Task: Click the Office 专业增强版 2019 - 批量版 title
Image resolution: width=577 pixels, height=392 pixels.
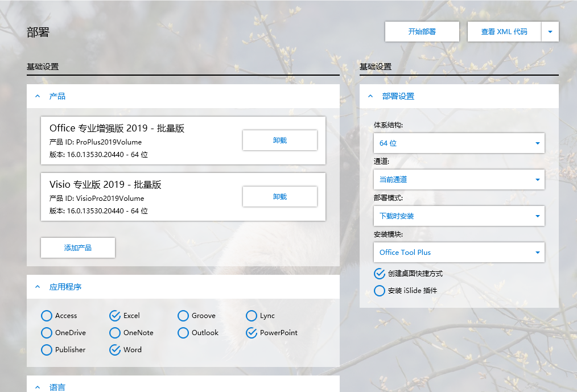Action: [x=117, y=129]
